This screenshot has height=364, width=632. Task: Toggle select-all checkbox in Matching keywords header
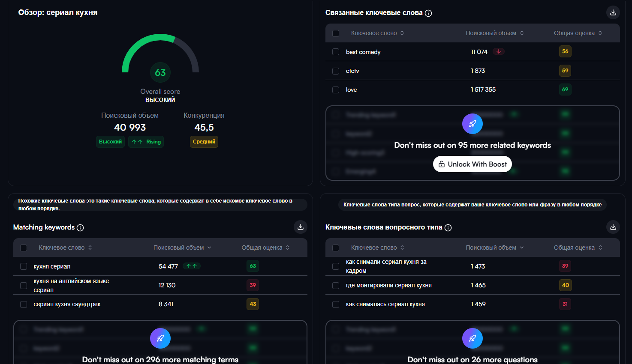24,248
